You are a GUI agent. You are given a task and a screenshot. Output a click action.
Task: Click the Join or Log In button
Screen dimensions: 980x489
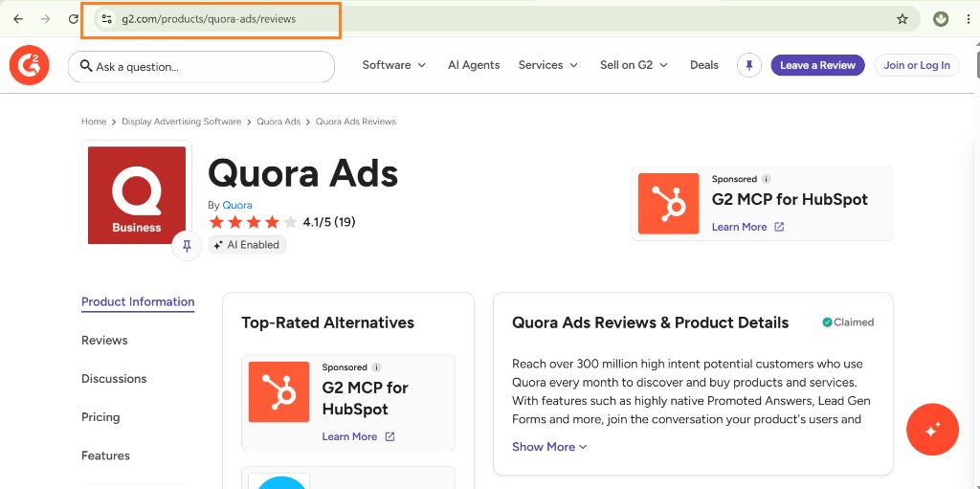pos(917,65)
